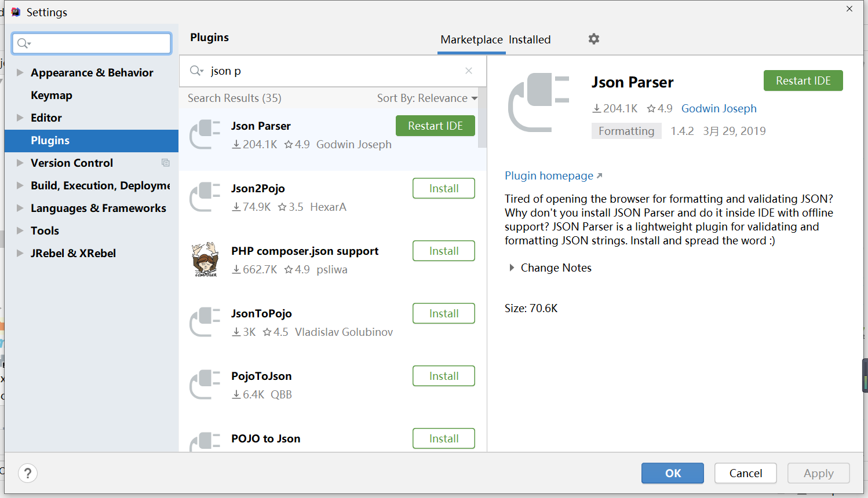This screenshot has width=868, height=498.
Task: Expand the Tools settings node
Action: (20, 230)
